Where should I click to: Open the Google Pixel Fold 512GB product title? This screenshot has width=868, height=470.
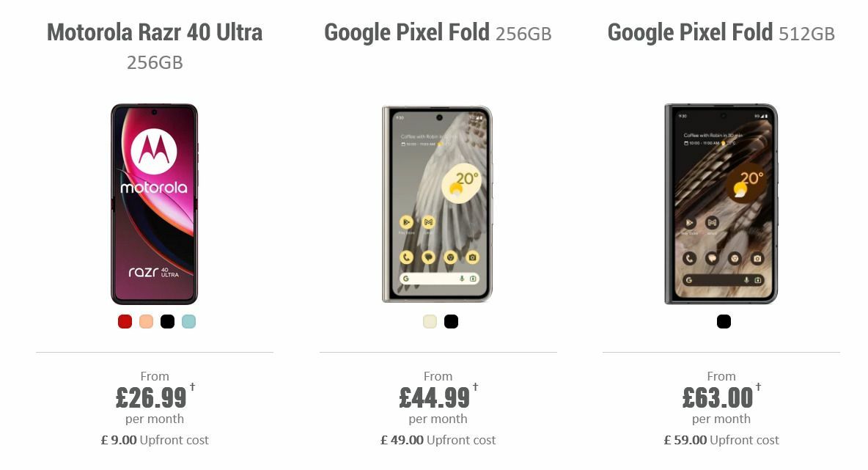(721, 32)
